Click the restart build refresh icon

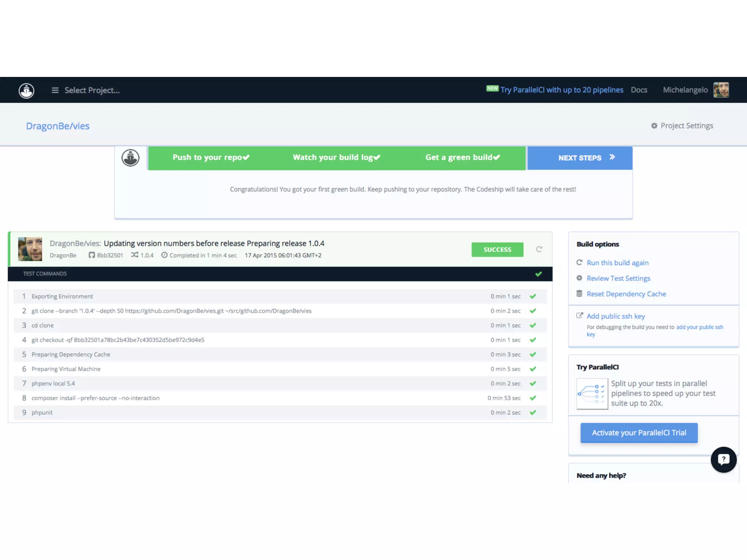coord(539,249)
